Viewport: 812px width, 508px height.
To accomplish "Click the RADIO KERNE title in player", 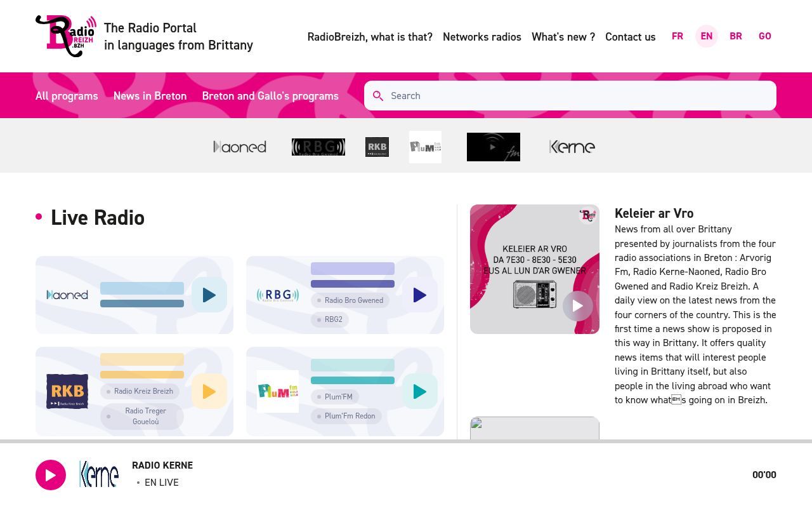I will click(162, 465).
